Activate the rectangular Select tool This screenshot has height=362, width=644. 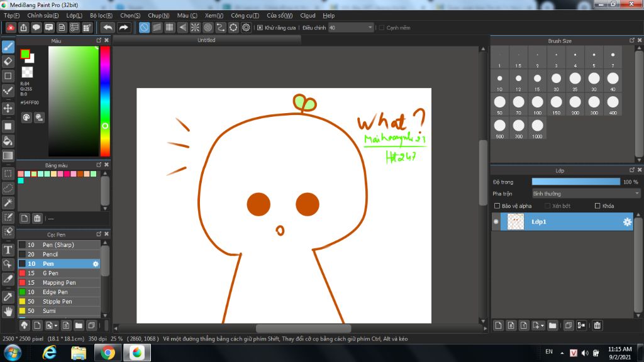point(8,173)
